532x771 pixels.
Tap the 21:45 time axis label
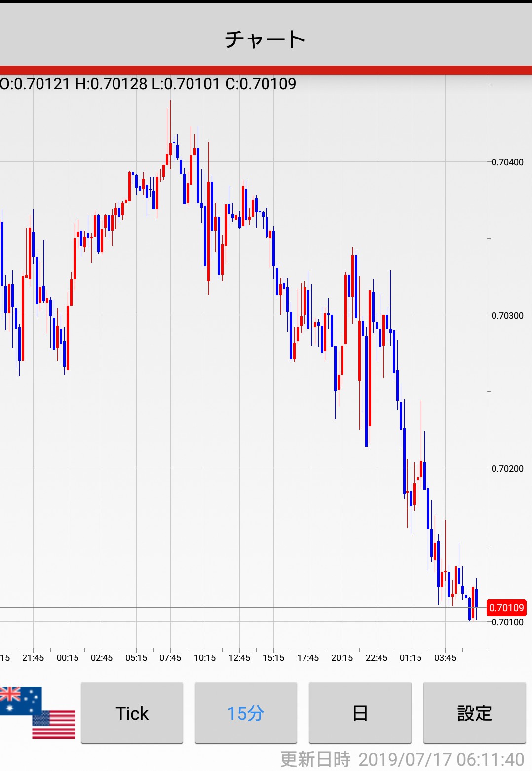click(33, 658)
